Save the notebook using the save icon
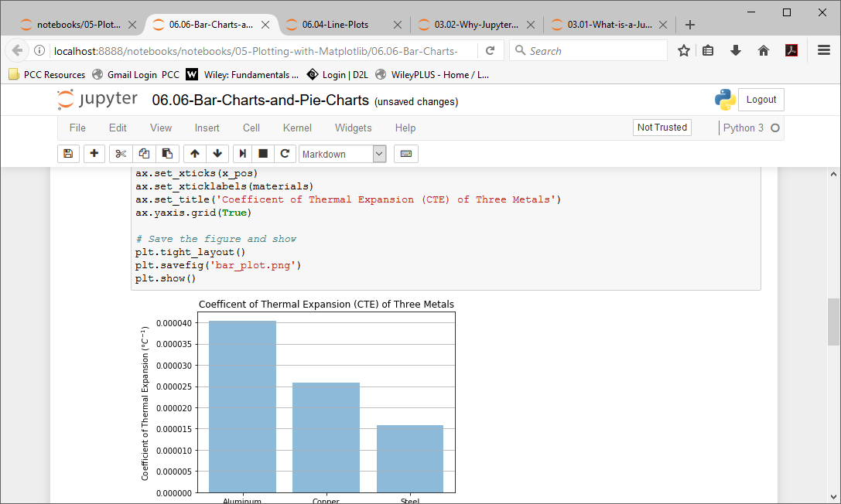 tap(68, 153)
